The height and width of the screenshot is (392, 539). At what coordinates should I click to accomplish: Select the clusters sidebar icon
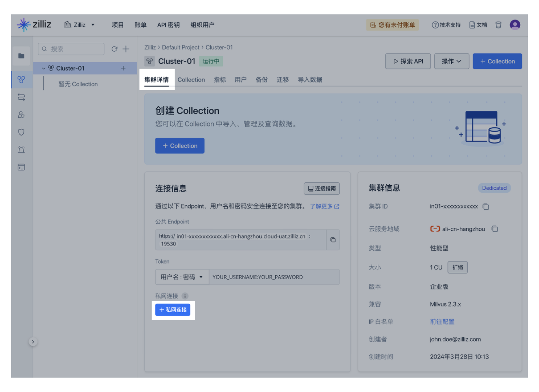21,79
